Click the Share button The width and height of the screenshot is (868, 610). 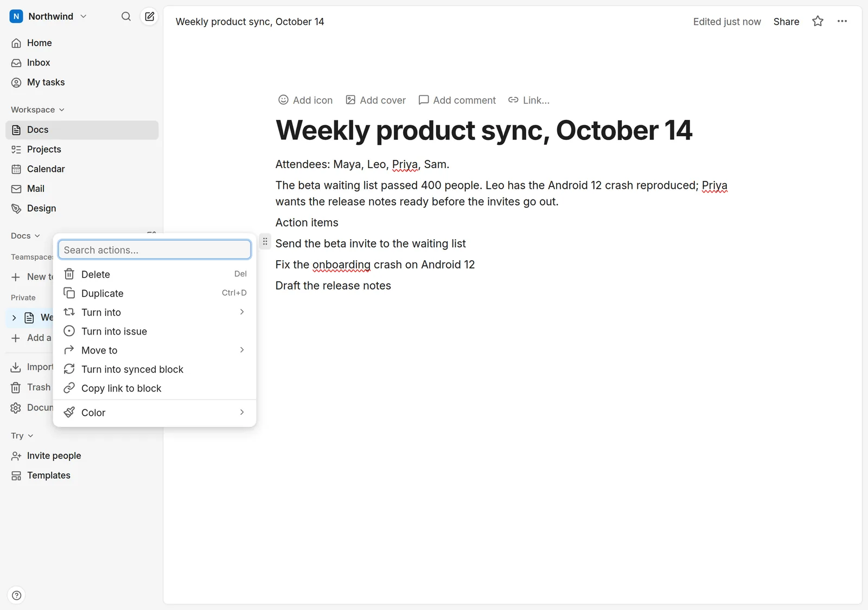(x=786, y=21)
